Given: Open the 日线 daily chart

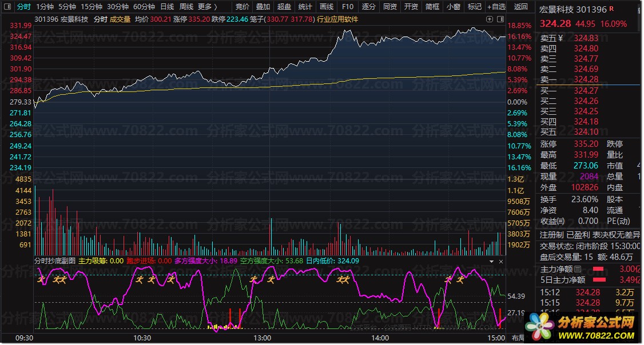Looking at the screenshot, I should pyautogui.click(x=167, y=6).
